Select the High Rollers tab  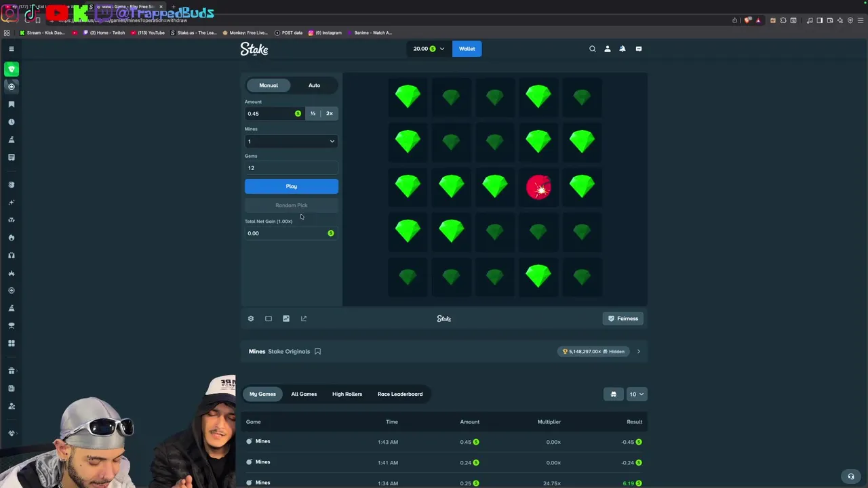[x=347, y=394]
